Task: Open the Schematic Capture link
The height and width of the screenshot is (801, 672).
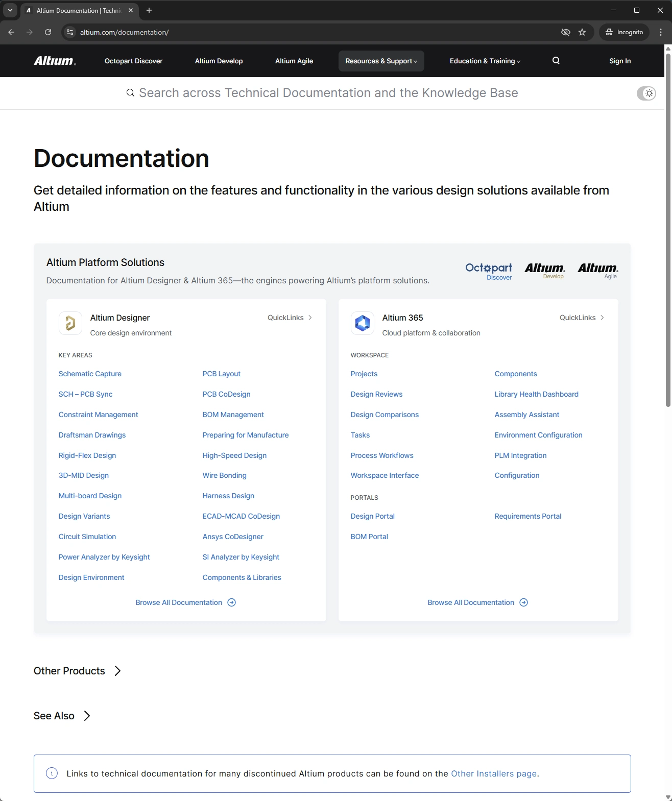Action: tap(90, 374)
